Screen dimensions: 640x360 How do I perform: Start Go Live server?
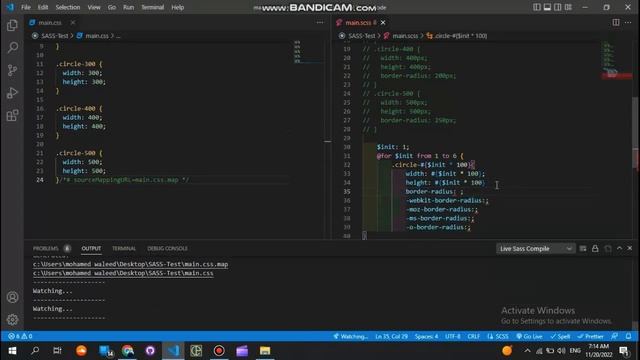[x=529, y=336]
